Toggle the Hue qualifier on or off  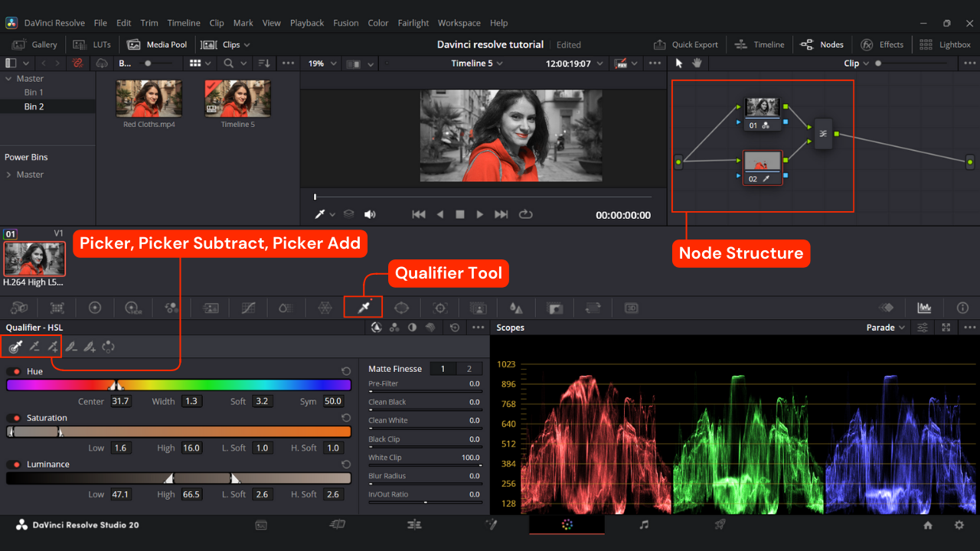coord(15,371)
